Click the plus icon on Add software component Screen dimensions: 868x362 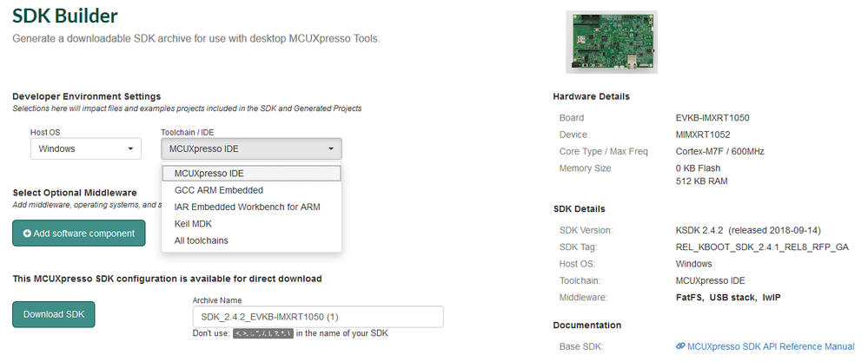(x=27, y=234)
